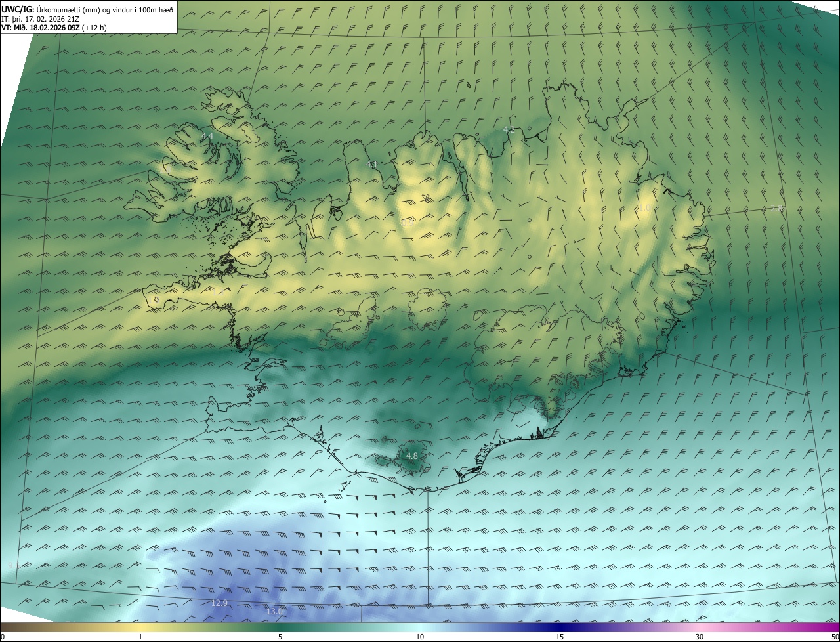Click the color scale tick label 1
The height and width of the screenshot is (642, 840).
(x=140, y=637)
